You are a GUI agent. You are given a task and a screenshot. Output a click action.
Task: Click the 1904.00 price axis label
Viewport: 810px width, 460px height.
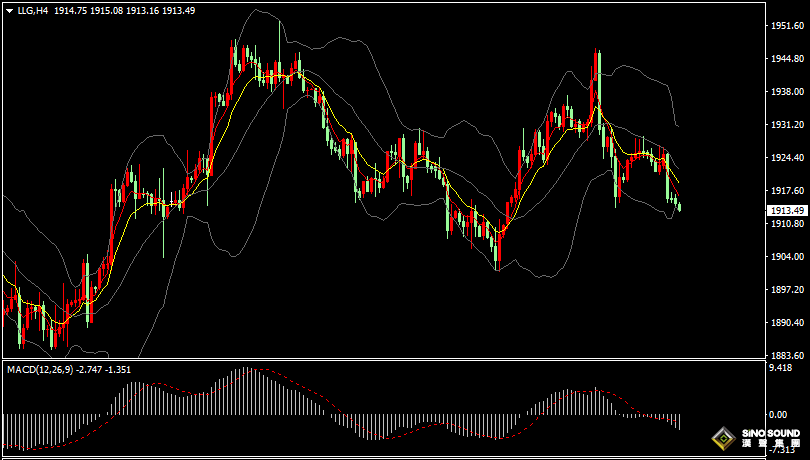[x=786, y=257]
